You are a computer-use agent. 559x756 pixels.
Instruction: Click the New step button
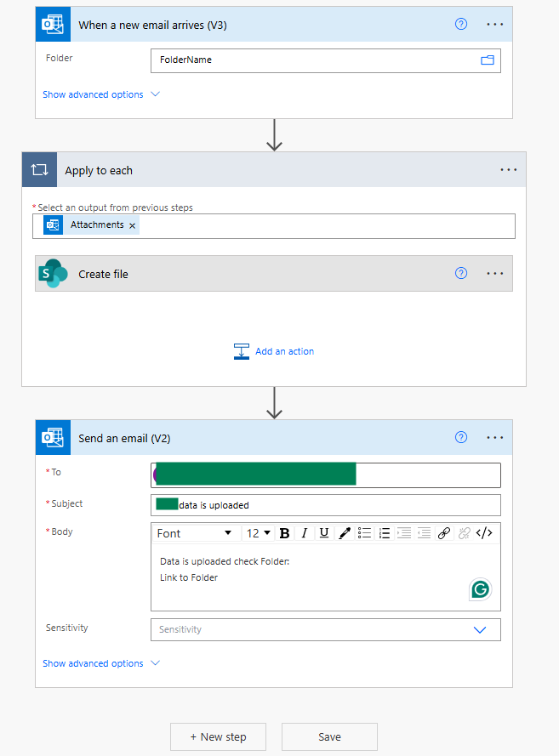219,736
